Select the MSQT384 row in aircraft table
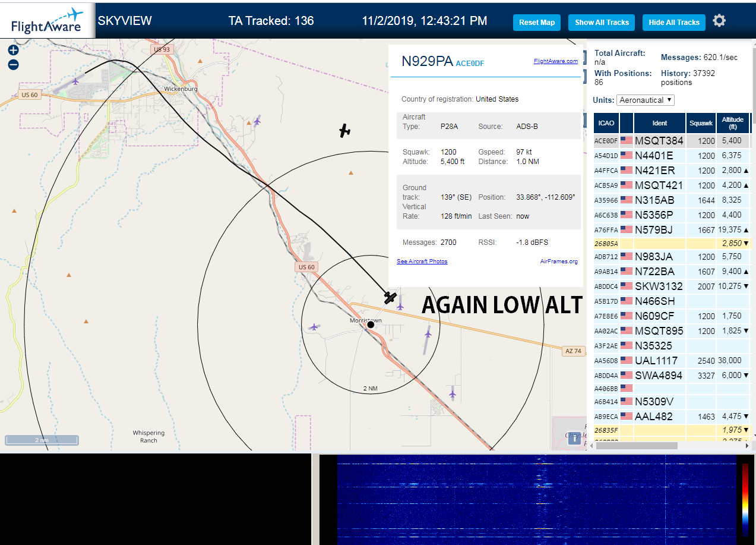The height and width of the screenshot is (545, 756). [672, 141]
